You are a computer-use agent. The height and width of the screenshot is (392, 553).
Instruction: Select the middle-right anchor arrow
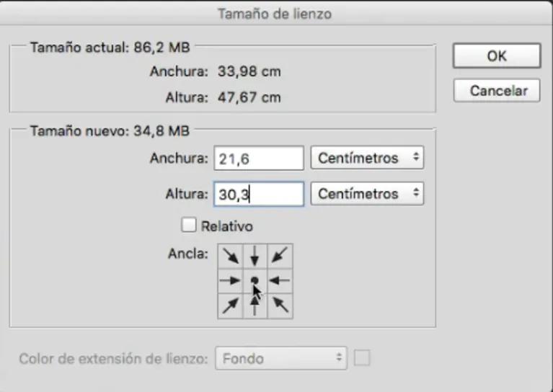point(280,281)
